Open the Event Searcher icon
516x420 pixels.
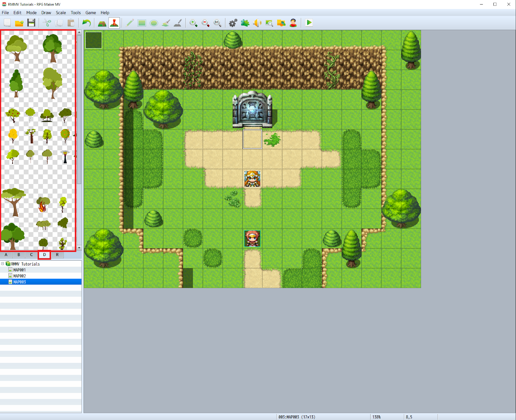point(269,23)
